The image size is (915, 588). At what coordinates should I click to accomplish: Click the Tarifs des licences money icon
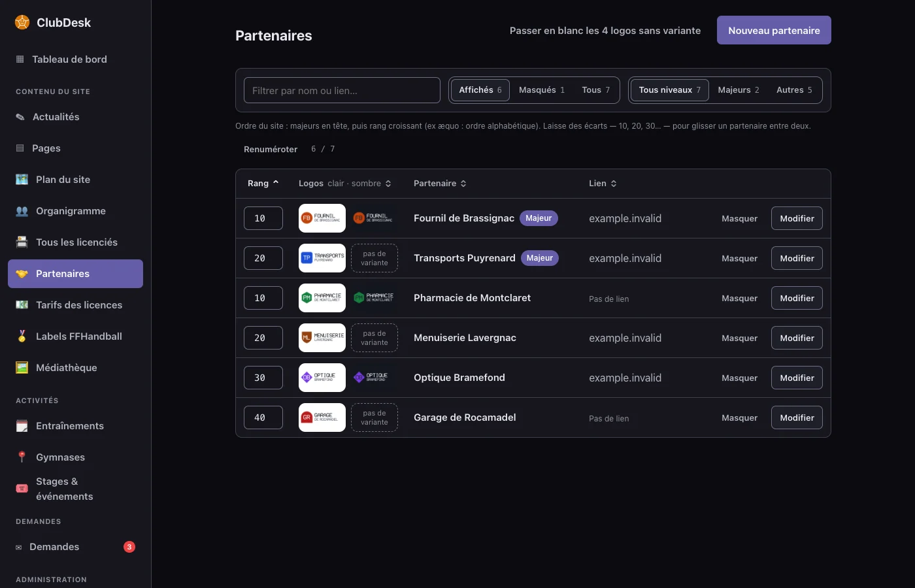(x=22, y=305)
